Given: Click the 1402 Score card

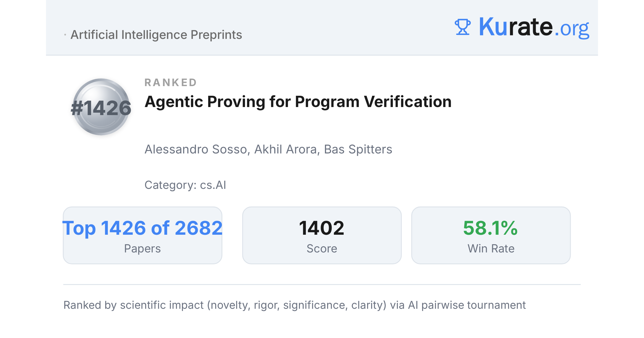Looking at the screenshot, I should coord(322,235).
